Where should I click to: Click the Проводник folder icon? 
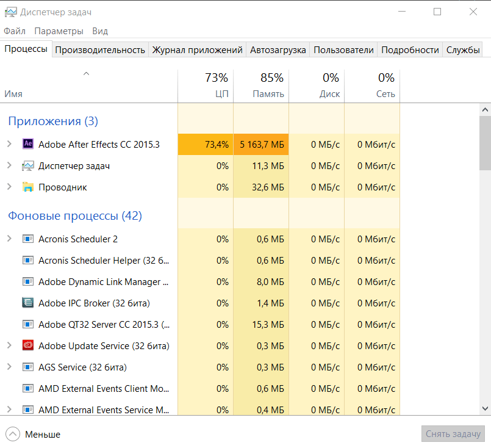point(28,187)
